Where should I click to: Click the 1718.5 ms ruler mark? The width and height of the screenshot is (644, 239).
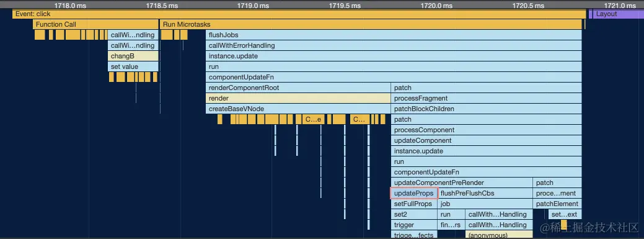click(x=162, y=6)
